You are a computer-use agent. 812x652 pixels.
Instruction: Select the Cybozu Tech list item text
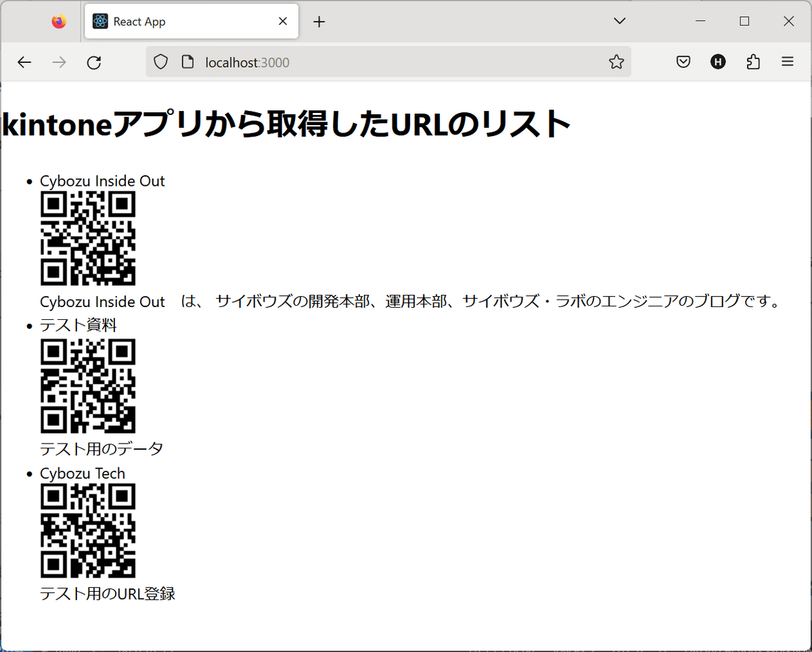click(82, 473)
